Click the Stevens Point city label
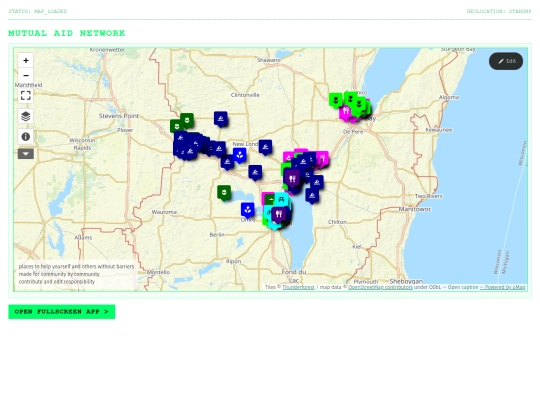The width and height of the screenshot is (540, 405). point(119,116)
